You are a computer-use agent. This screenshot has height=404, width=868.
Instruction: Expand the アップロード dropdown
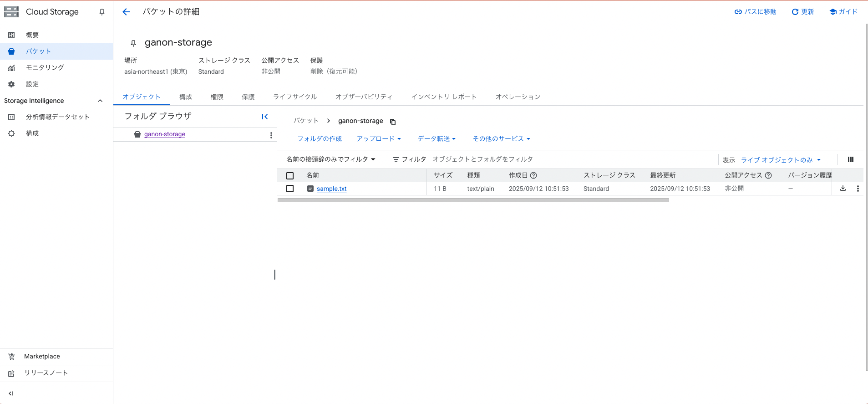(x=378, y=139)
